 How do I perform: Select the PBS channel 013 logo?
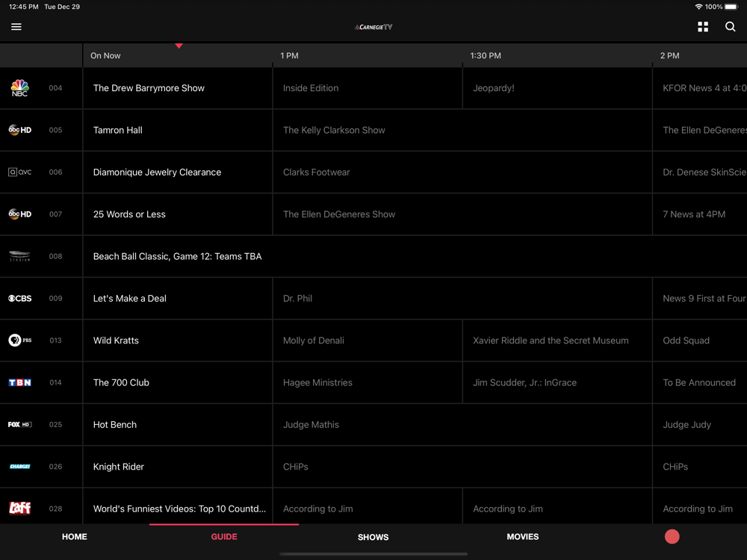click(x=19, y=340)
